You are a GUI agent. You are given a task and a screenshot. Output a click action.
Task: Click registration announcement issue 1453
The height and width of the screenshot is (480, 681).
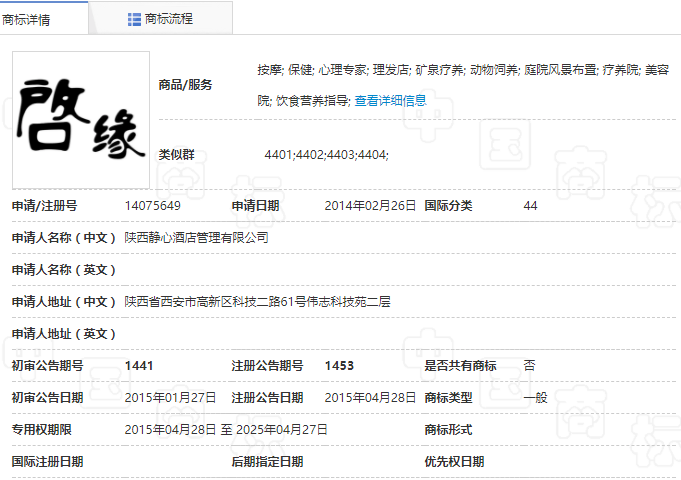tap(339, 366)
